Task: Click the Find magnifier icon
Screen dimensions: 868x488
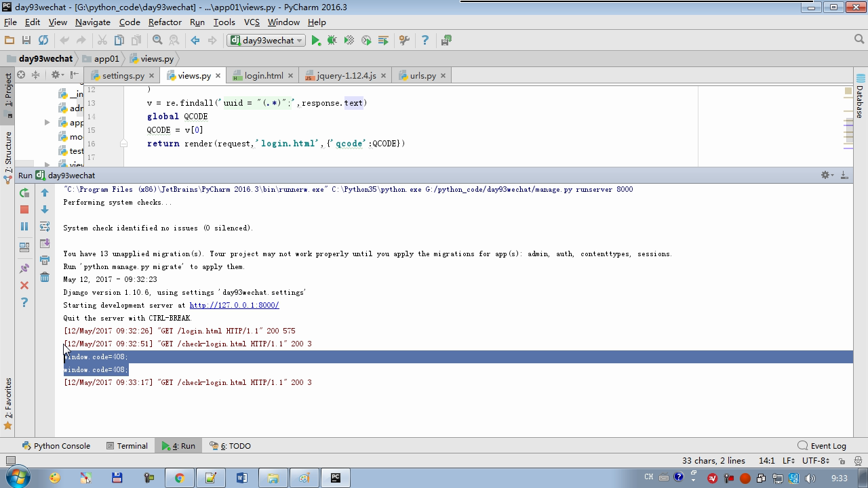Action: pyautogui.click(x=157, y=40)
